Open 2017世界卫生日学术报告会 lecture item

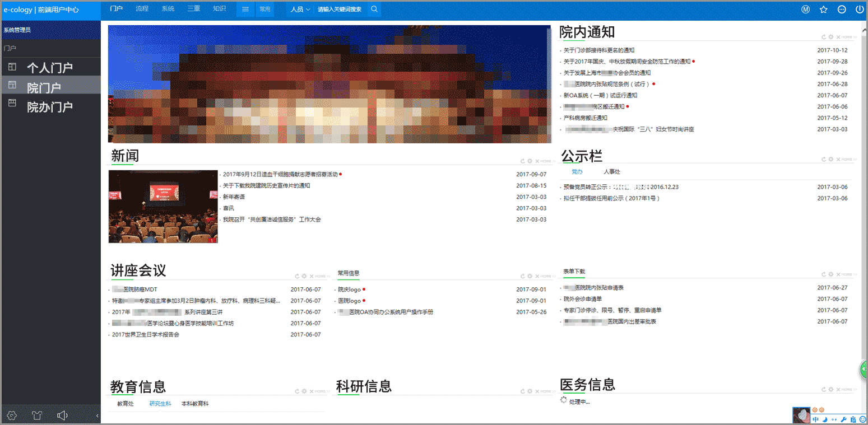click(146, 335)
